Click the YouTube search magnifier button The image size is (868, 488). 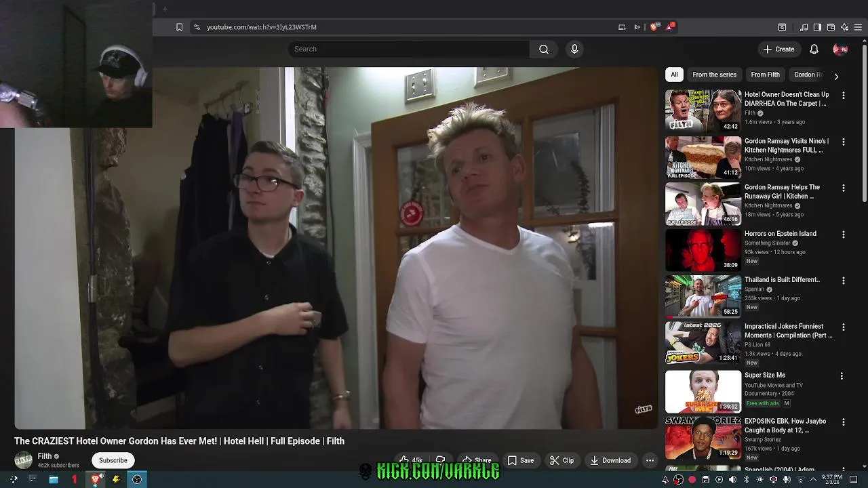[544, 49]
